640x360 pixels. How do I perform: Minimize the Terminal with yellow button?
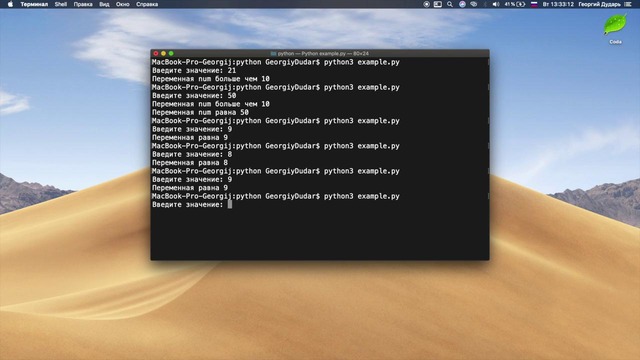[x=163, y=53]
